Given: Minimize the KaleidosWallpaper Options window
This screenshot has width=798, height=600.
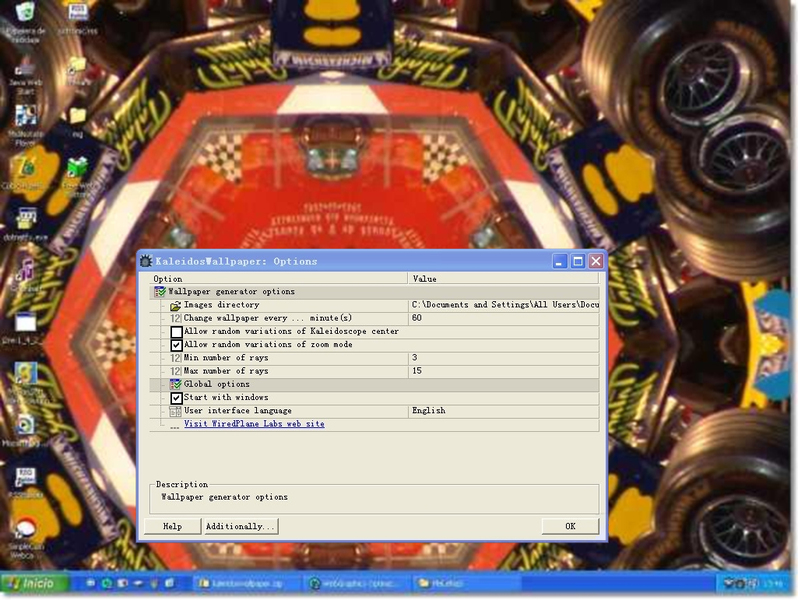Looking at the screenshot, I should [x=559, y=262].
